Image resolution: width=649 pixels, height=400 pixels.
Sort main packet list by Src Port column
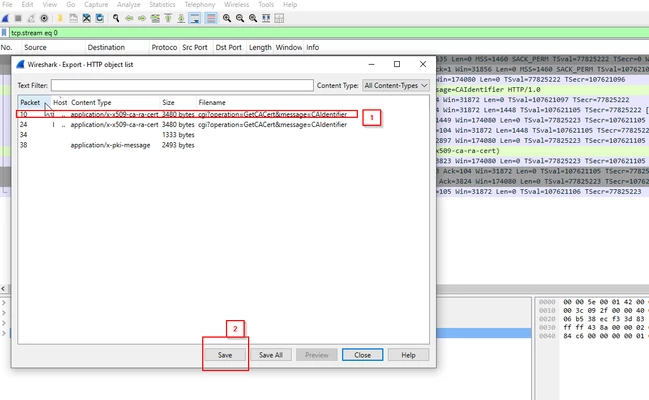[x=196, y=47]
